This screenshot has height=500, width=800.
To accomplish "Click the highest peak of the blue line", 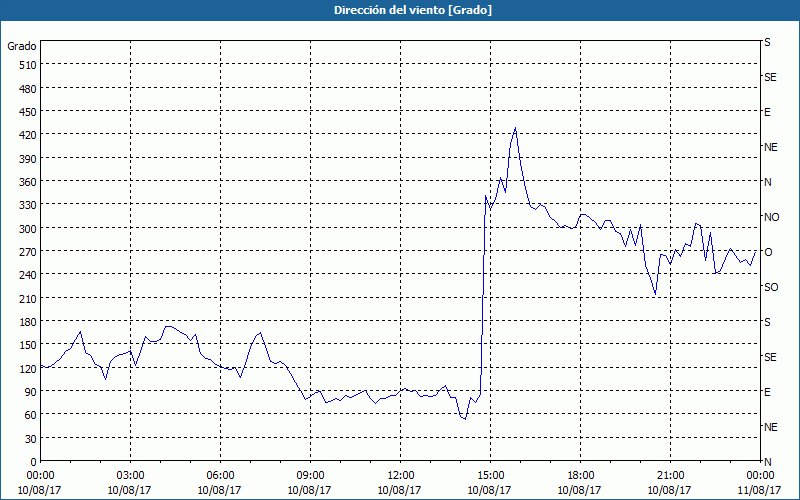I will (515, 128).
